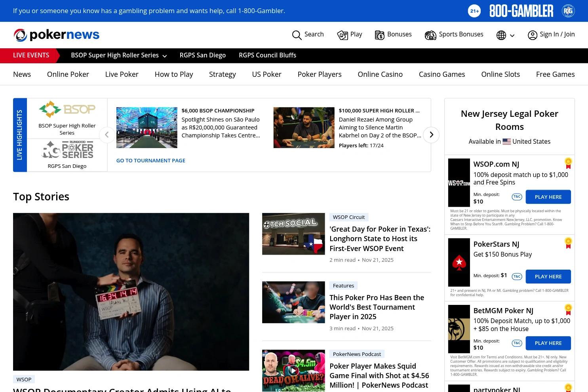This screenshot has height=392, width=588.
Task: Read the World's Best Tournament Player article
Action: point(377,307)
